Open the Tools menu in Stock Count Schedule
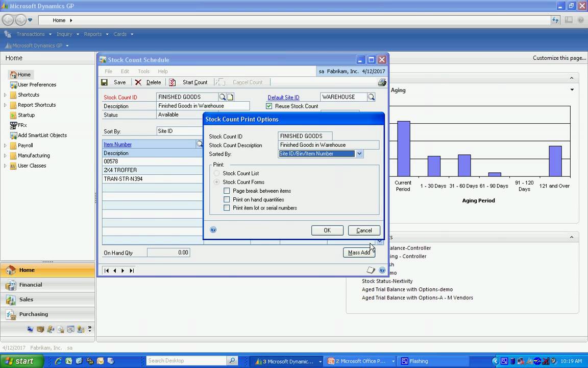 click(143, 72)
